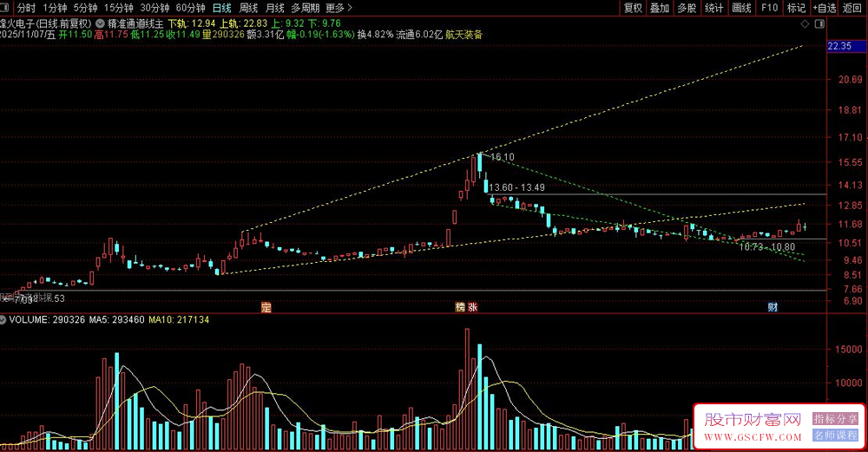
Task: Click the MA10: 217134 label
Action: pos(179,320)
